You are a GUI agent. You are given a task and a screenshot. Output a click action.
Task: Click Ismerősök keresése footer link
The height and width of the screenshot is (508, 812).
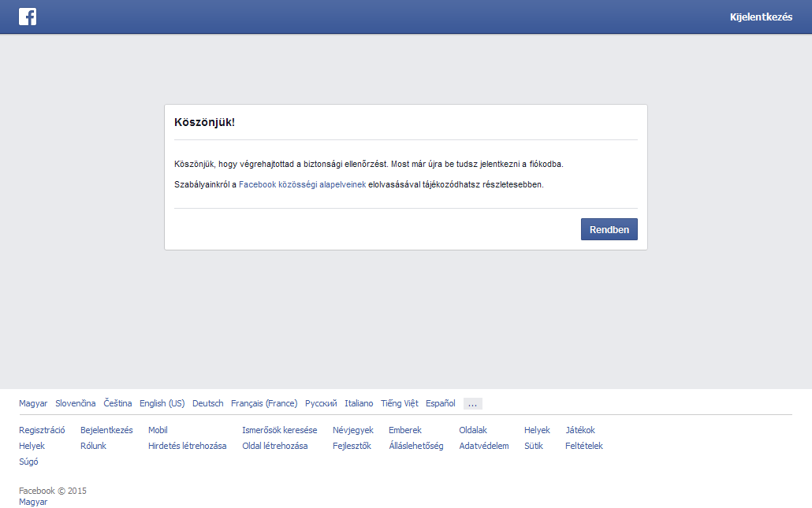(279, 430)
